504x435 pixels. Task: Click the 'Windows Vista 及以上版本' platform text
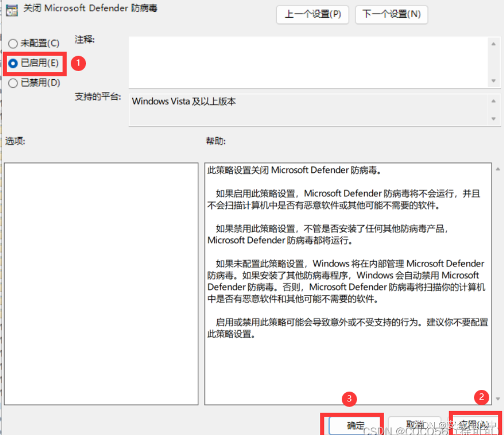[x=184, y=102]
